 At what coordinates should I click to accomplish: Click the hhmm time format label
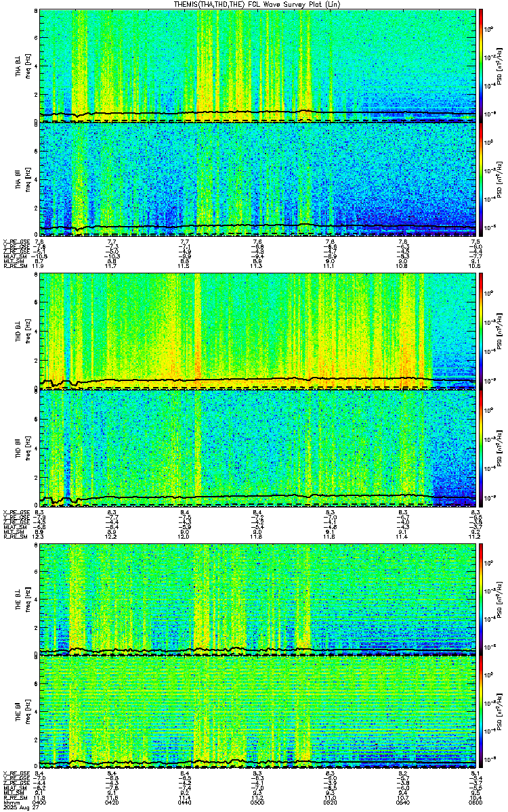11,803
